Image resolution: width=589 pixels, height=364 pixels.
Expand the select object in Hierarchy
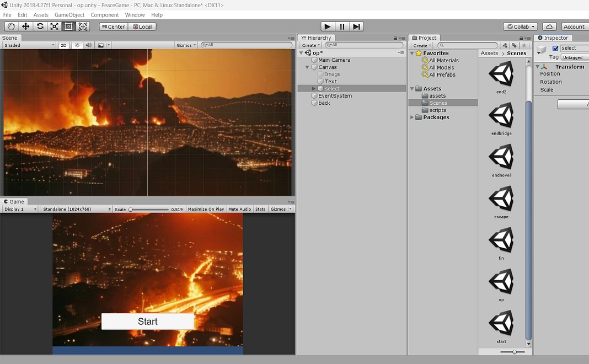click(314, 89)
